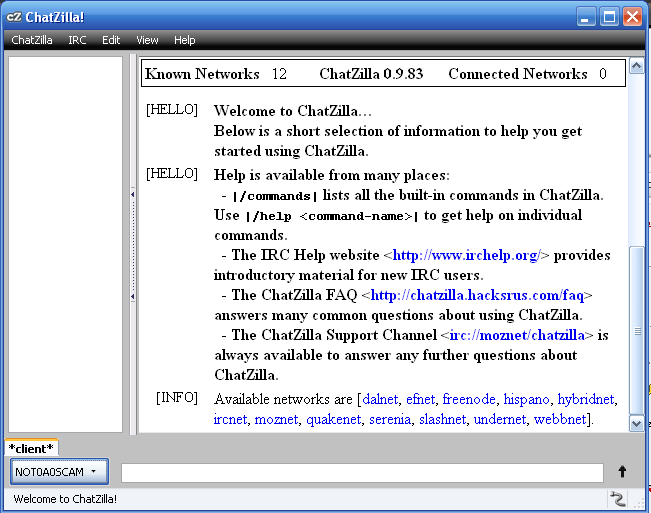This screenshot has height=513, width=651.
Task: Collapse user list with upper splitter arrow
Action: click(132, 194)
